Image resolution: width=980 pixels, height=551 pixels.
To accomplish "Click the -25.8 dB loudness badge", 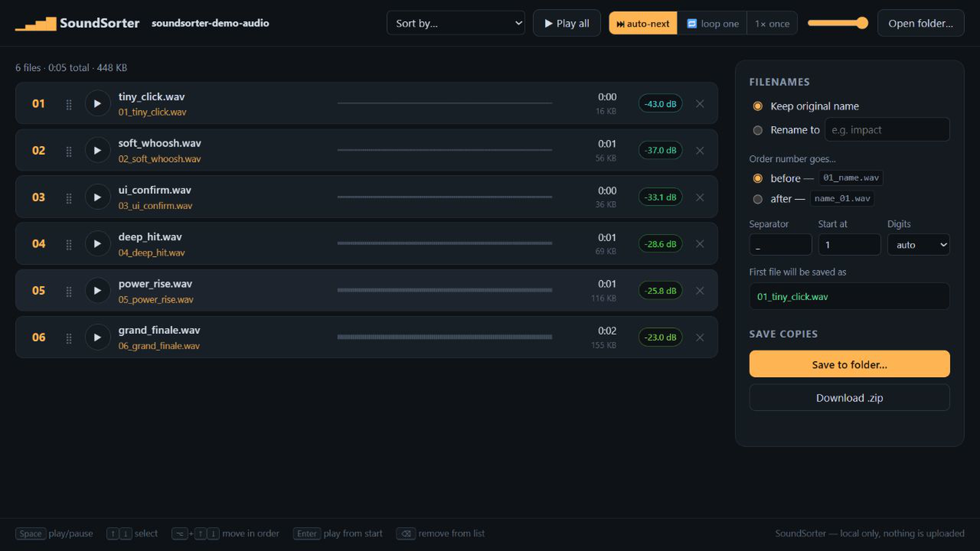I will pyautogui.click(x=660, y=291).
